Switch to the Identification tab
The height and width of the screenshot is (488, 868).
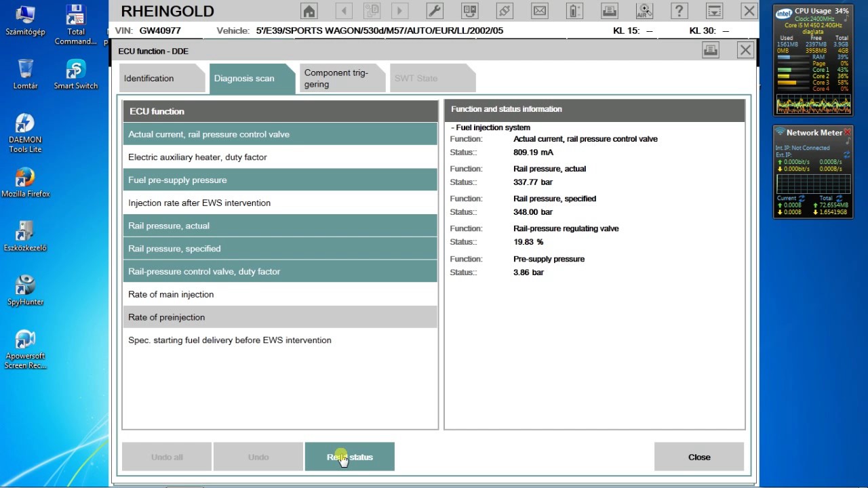coord(162,79)
